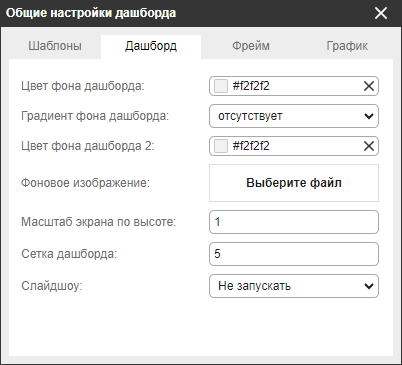
Task: Open the Фрейм tab
Action: [251, 46]
